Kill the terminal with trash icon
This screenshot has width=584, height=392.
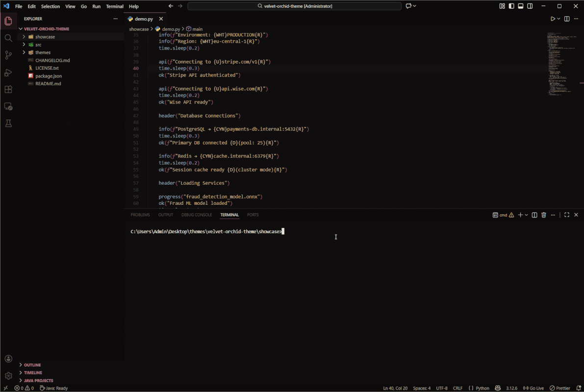(544, 215)
